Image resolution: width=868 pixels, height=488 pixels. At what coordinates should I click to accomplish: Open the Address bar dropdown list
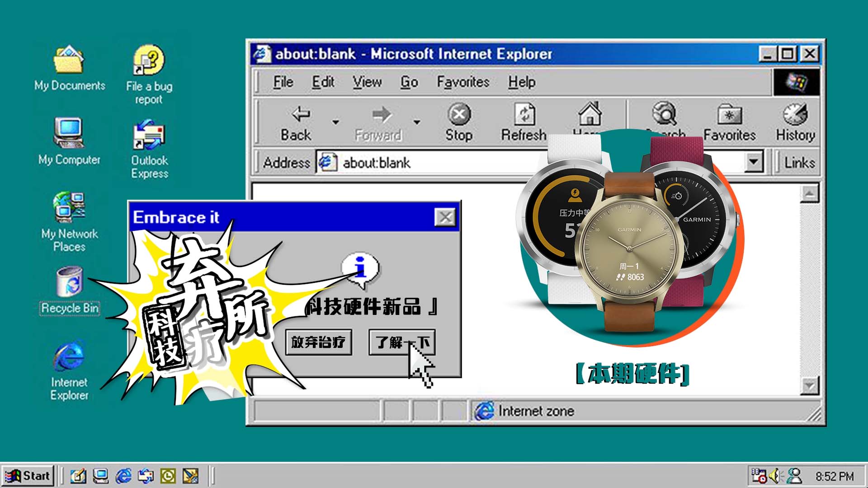[754, 162]
